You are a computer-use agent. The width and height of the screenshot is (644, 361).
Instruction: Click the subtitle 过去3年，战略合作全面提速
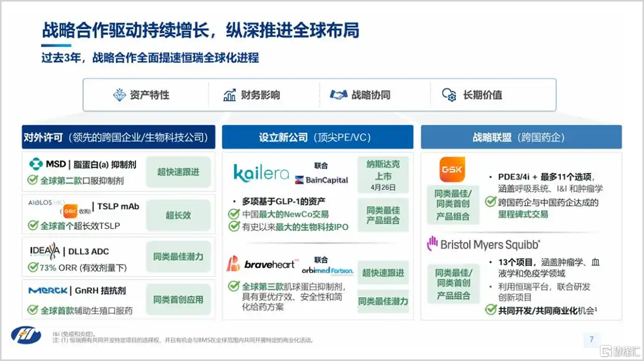[150, 57]
